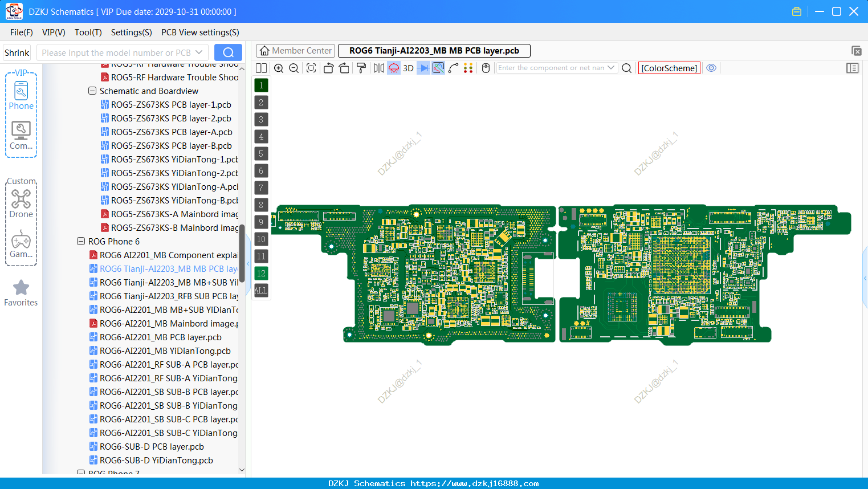This screenshot has width=868, height=489.
Task: Select the Drone category icon
Action: 21,203
